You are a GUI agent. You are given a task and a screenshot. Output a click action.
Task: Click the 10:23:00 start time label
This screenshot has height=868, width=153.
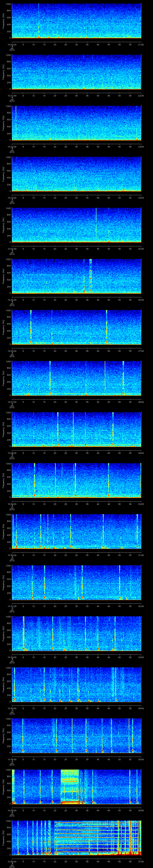click(12, 198)
